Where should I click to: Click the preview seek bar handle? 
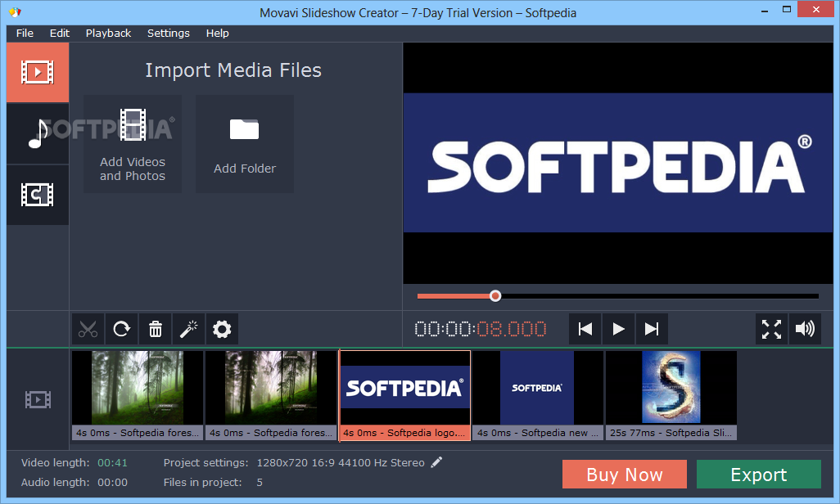[x=495, y=295]
